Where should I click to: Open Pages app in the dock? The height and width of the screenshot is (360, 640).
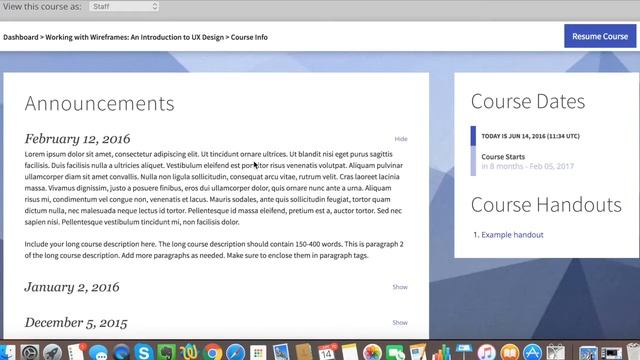point(418,353)
